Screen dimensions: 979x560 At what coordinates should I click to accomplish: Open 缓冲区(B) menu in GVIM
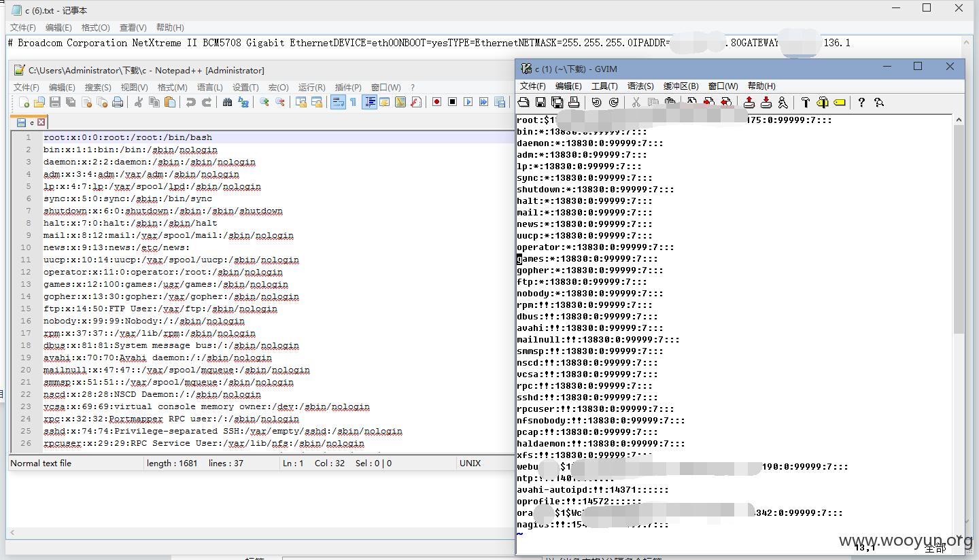[681, 86]
